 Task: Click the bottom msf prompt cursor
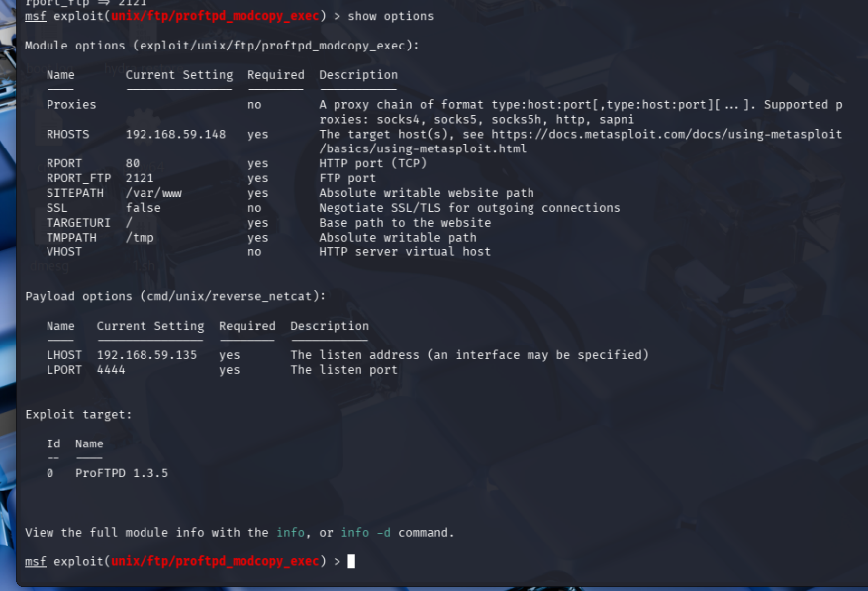[351, 561]
